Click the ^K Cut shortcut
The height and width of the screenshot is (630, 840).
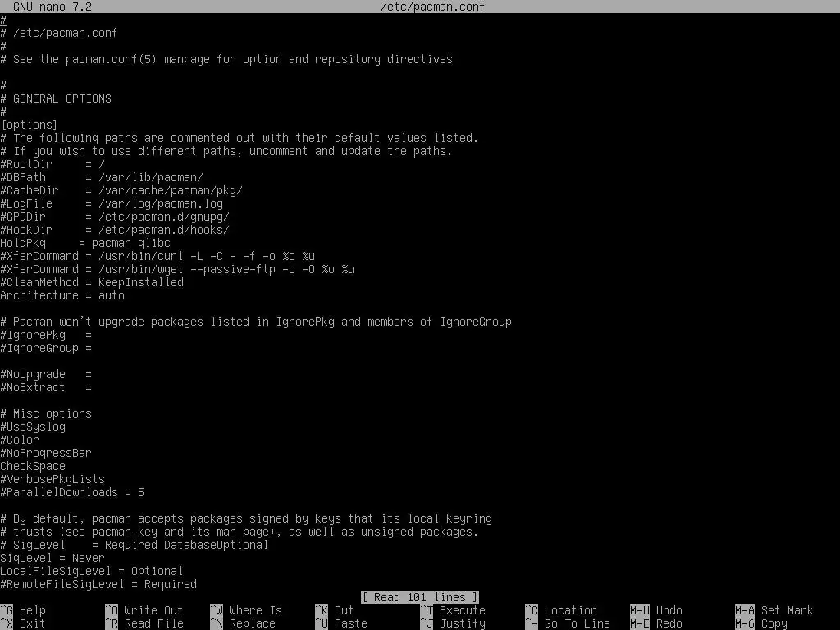[335, 610]
